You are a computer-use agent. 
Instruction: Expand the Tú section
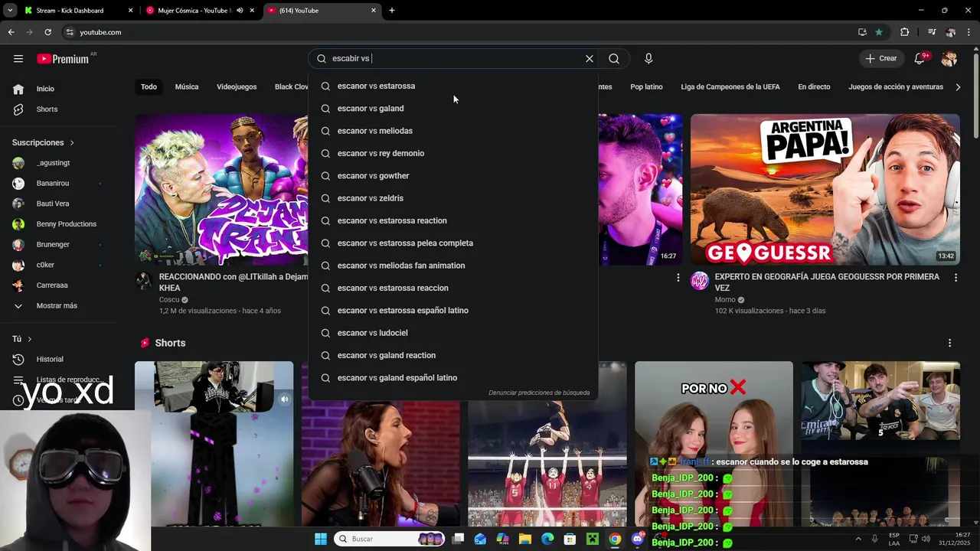click(x=22, y=339)
